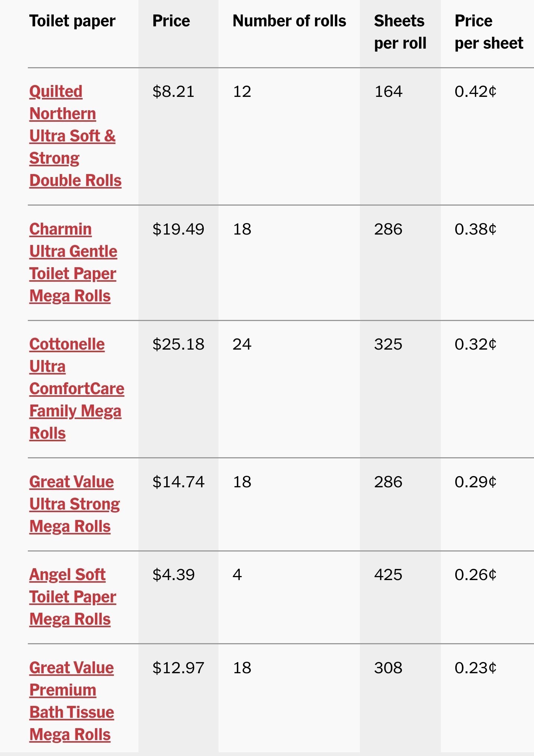Click the $19.49 price cell
Image resolution: width=534 pixels, height=756 pixels.
tap(178, 229)
